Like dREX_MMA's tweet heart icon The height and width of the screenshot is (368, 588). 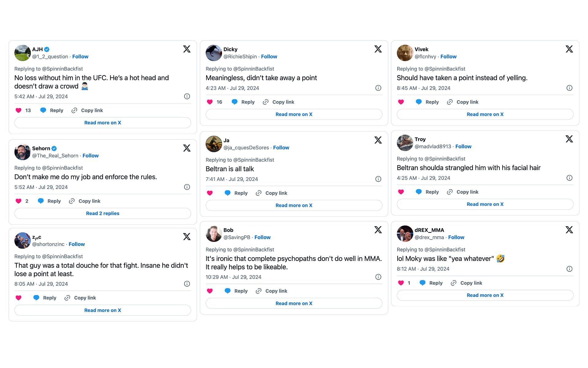(x=401, y=283)
